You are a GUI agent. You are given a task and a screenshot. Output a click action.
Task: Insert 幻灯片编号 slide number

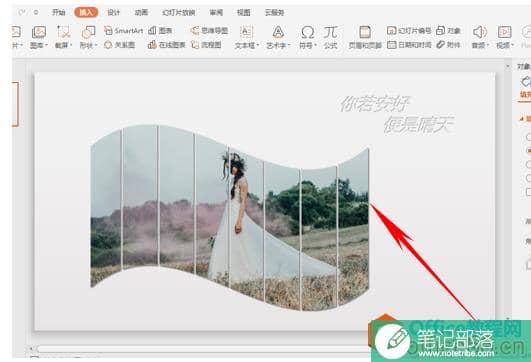tap(409, 31)
